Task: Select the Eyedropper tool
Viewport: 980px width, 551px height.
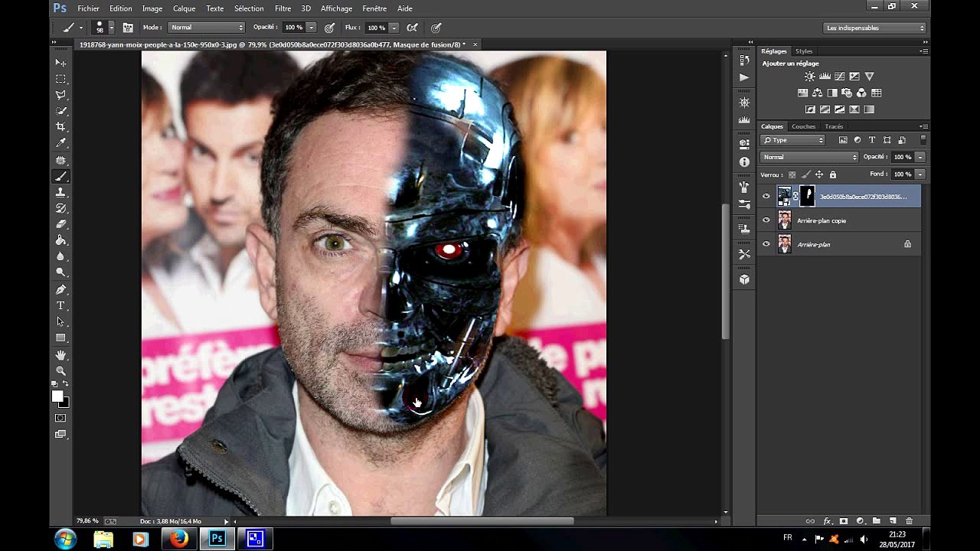Action: point(60,143)
